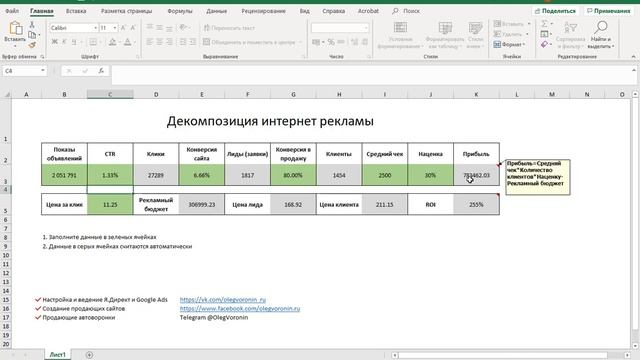
Task: Click the text Orientation icon
Action: [182, 27]
